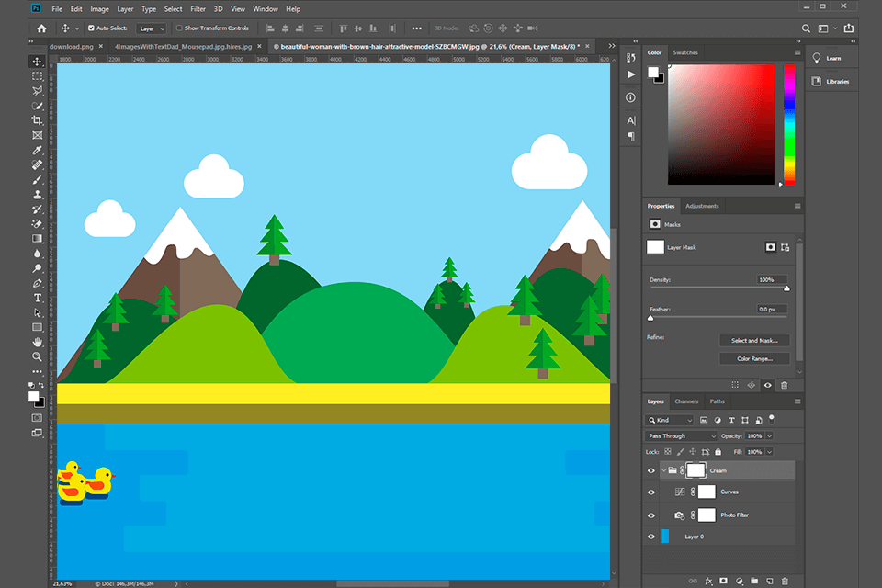Switch to download.png document tab

(72, 47)
